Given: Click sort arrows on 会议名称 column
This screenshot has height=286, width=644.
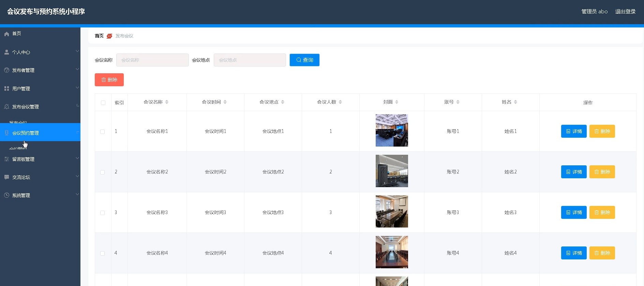Looking at the screenshot, I should tap(167, 102).
